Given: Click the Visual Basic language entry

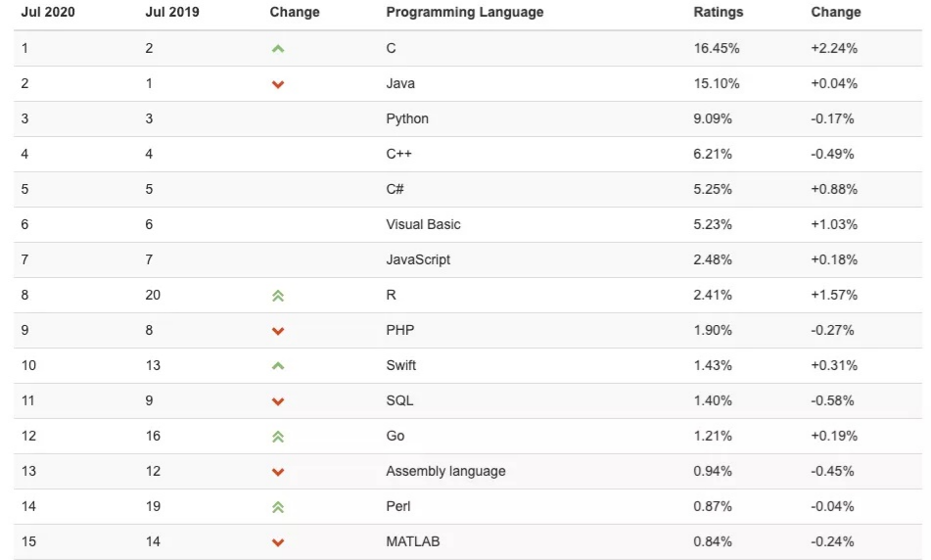Looking at the screenshot, I should pyautogui.click(x=423, y=224).
